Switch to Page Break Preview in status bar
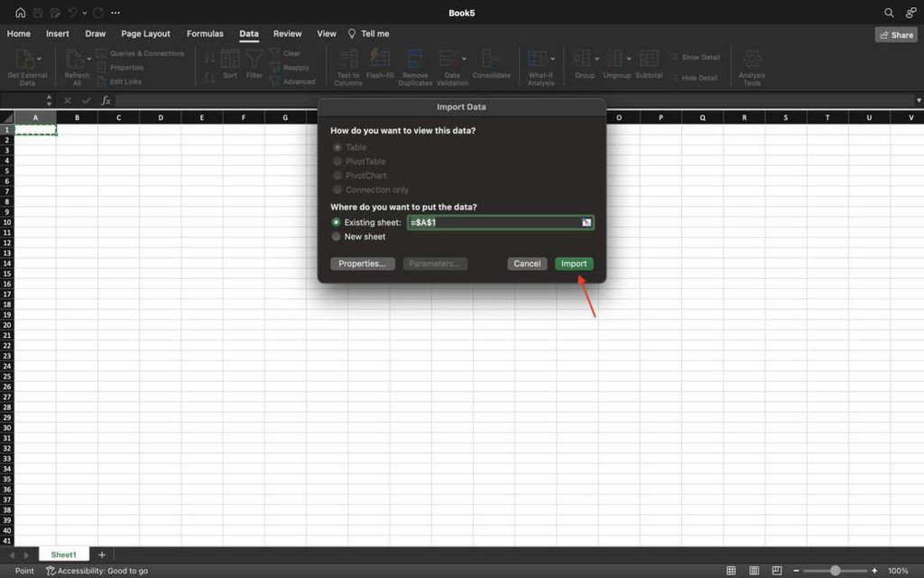The height and width of the screenshot is (578, 924). click(777, 571)
